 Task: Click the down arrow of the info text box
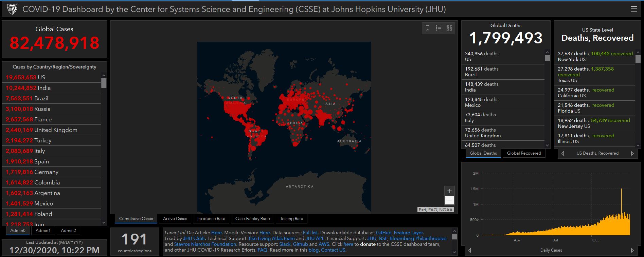[x=455, y=252]
